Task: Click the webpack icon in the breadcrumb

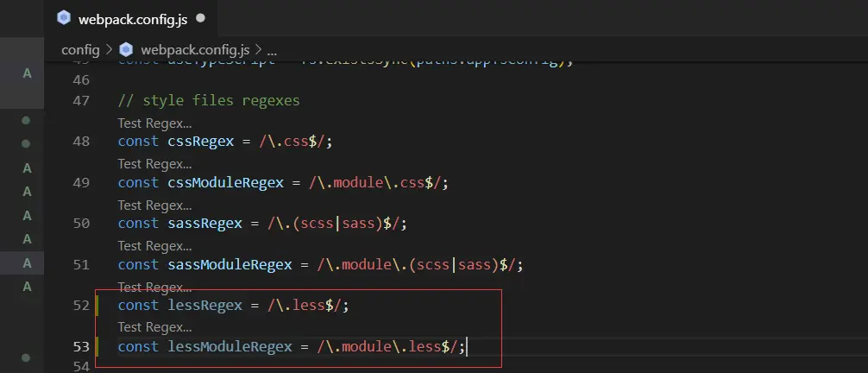Action: pos(126,50)
